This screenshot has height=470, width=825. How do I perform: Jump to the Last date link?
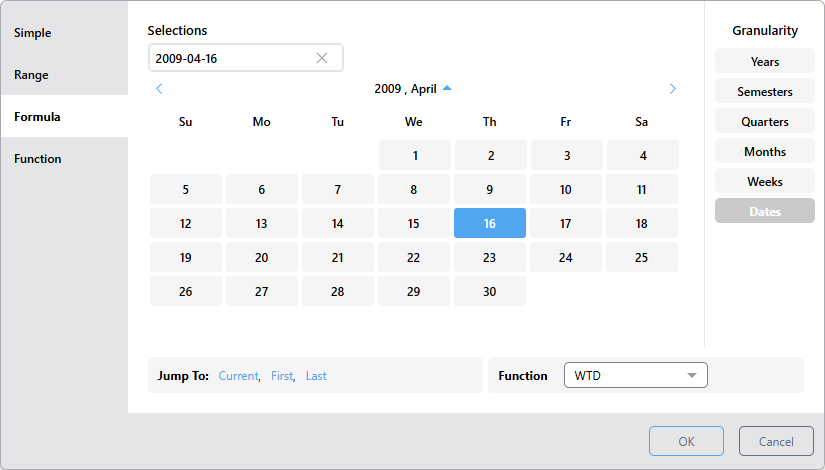tap(316, 376)
